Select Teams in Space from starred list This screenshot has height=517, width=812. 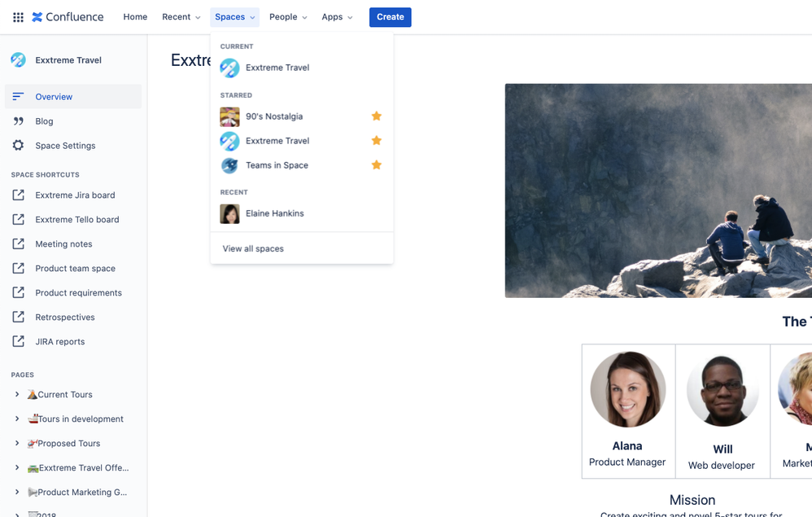click(302, 165)
